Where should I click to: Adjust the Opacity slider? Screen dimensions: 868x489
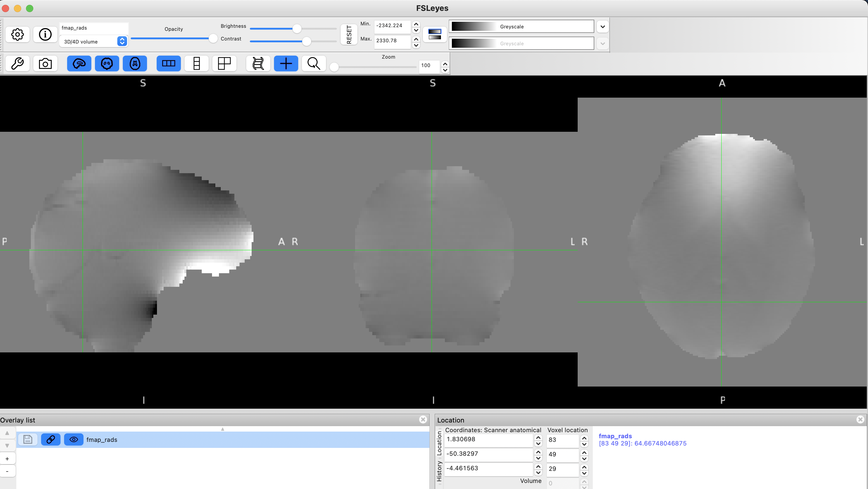point(174,38)
